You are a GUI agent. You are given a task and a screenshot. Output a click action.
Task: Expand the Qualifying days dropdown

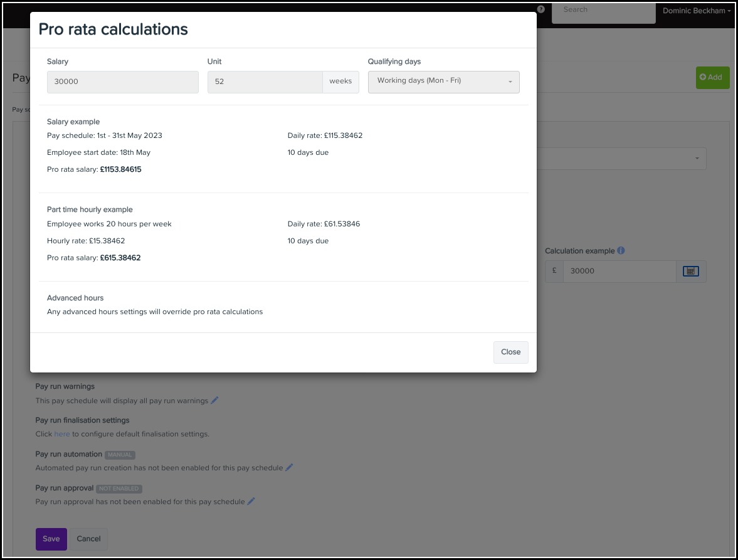coord(444,82)
